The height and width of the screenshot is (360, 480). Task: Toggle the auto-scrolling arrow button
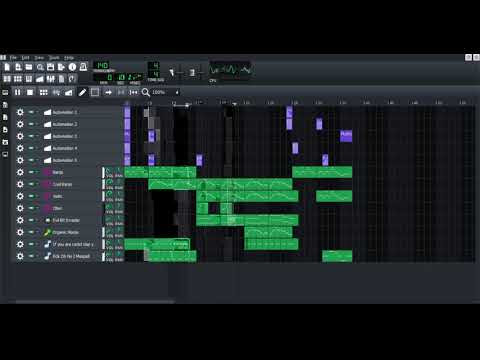pos(108,92)
